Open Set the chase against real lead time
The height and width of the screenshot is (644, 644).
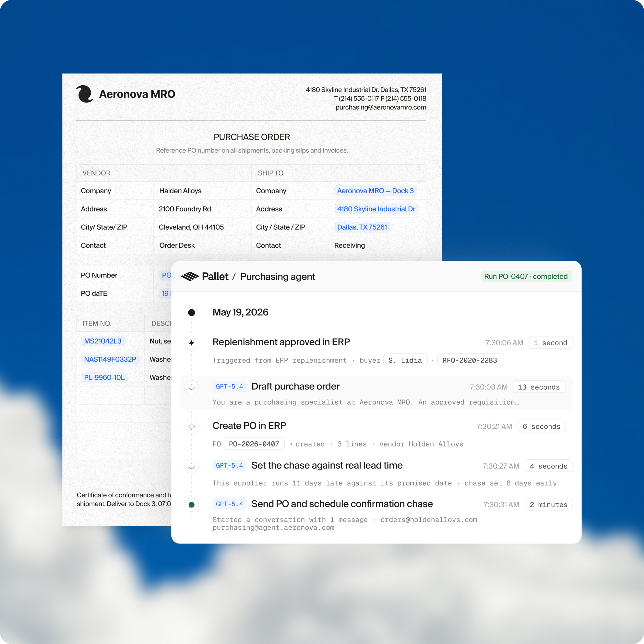click(x=327, y=465)
